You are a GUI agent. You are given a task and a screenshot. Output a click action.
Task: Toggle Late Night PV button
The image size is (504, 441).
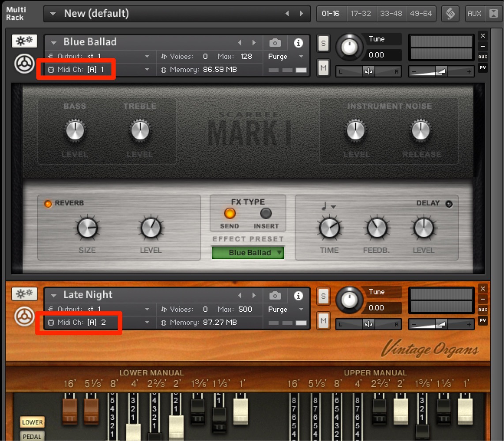(x=483, y=320)
